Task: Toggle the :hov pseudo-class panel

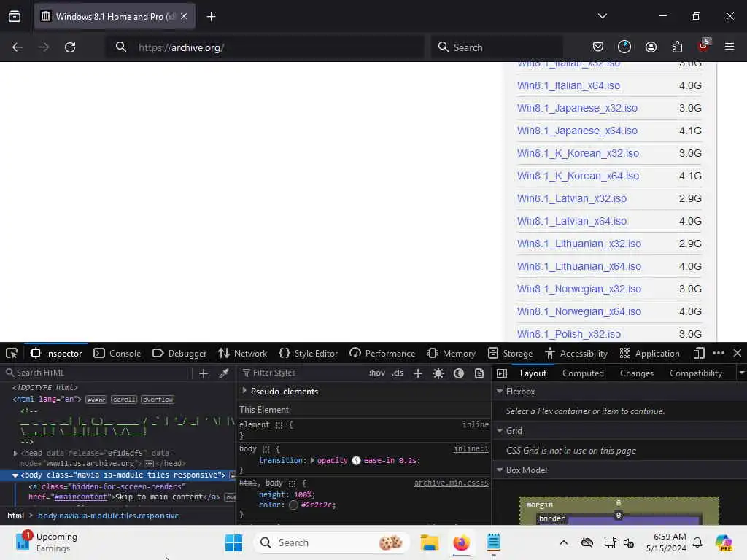Action: [x=376, y=373]
